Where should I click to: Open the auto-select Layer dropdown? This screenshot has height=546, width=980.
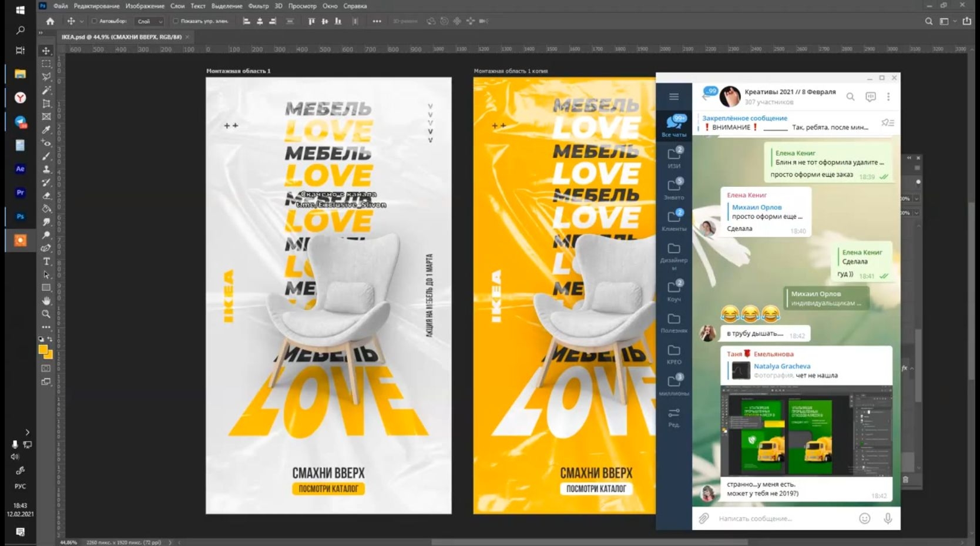[149, 21]
